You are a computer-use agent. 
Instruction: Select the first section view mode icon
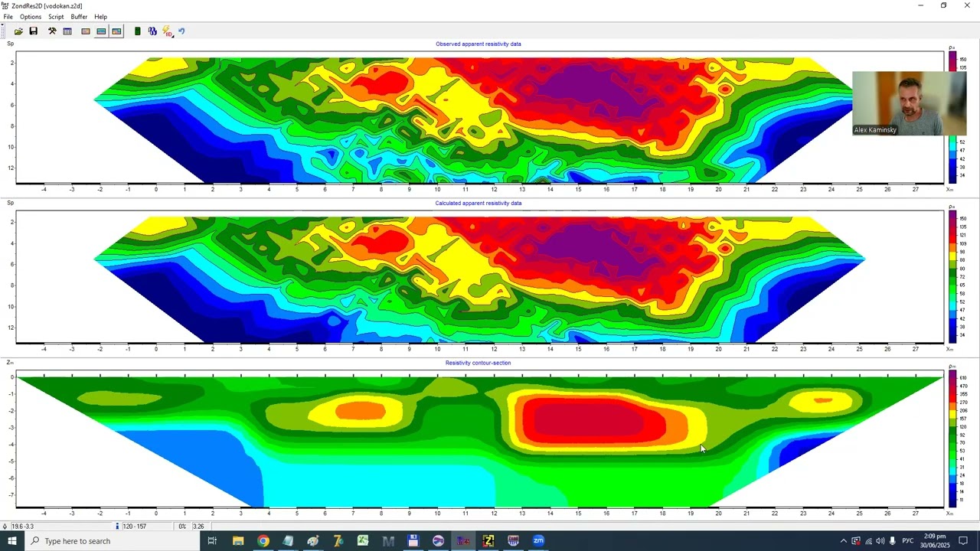pos(86,31)
